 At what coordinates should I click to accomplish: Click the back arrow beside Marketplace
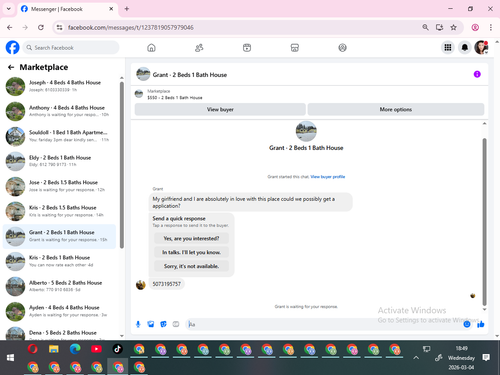[x=11, y=67]
